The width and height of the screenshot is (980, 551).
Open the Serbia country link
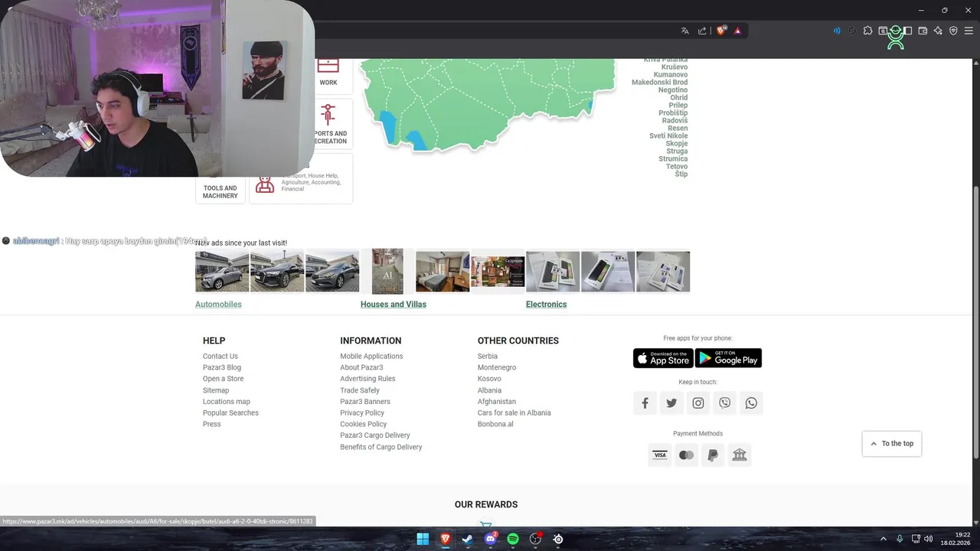[x=488, y=356]
